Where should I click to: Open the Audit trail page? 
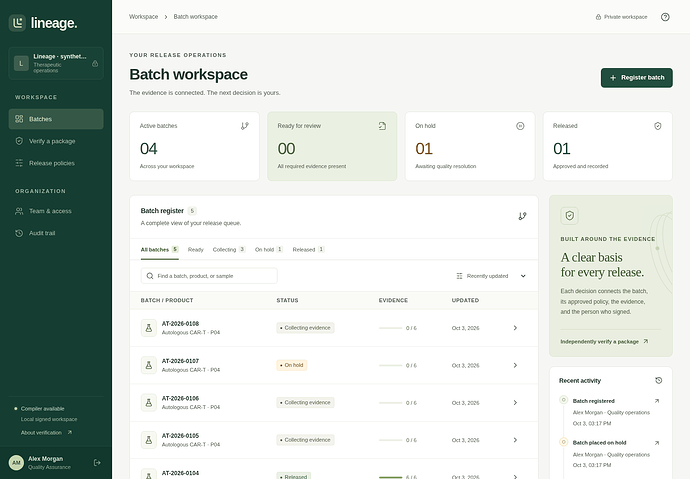click(x=56, y=233)
